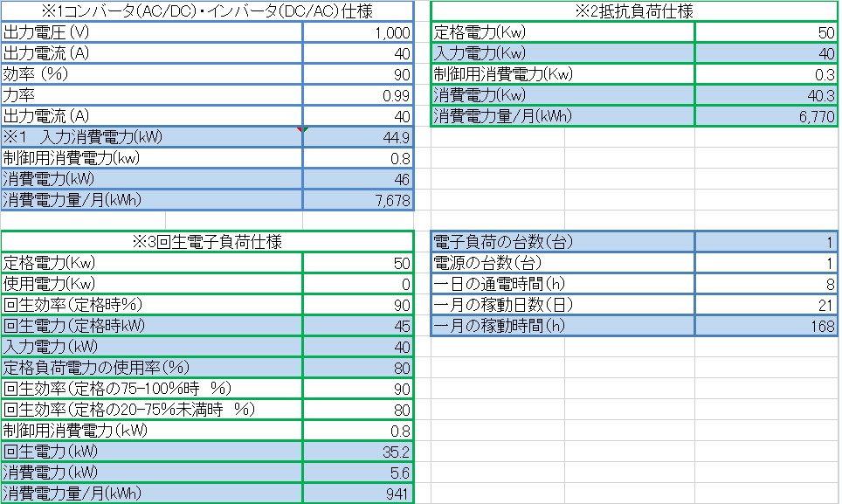Select the 回生効率(定格時%) label cell
Image resolution: width=842 pixels, height=504 pixels.
pos(152,305)
